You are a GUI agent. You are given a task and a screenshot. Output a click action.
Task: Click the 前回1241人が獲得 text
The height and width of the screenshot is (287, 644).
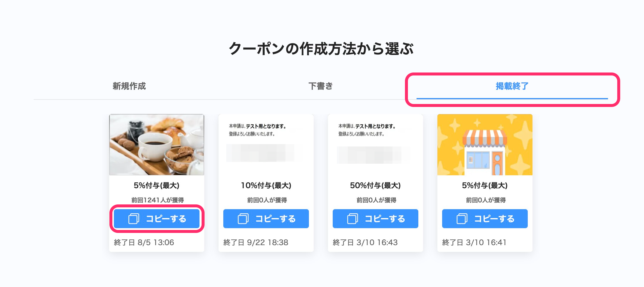[x=157, y=200]
